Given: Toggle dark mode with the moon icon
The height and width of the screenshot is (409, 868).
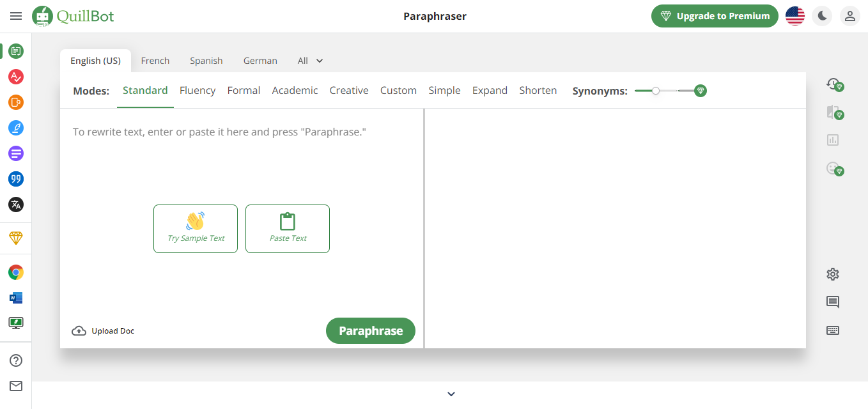Looking at the screenshot, I should click(822, 17).
